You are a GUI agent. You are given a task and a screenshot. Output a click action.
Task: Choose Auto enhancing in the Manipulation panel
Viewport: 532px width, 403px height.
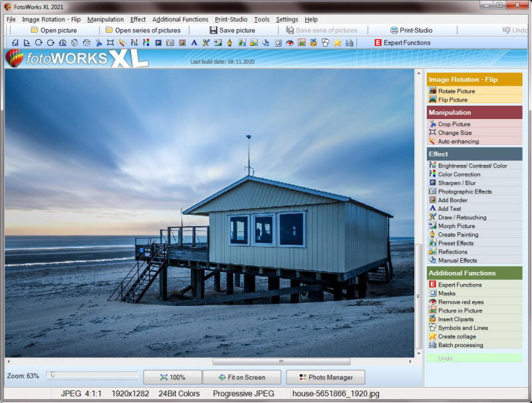tap(458, 142)
